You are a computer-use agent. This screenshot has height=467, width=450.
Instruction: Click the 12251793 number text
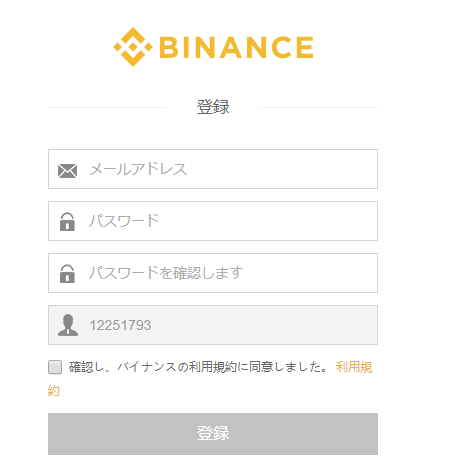[x=120, y=325]
